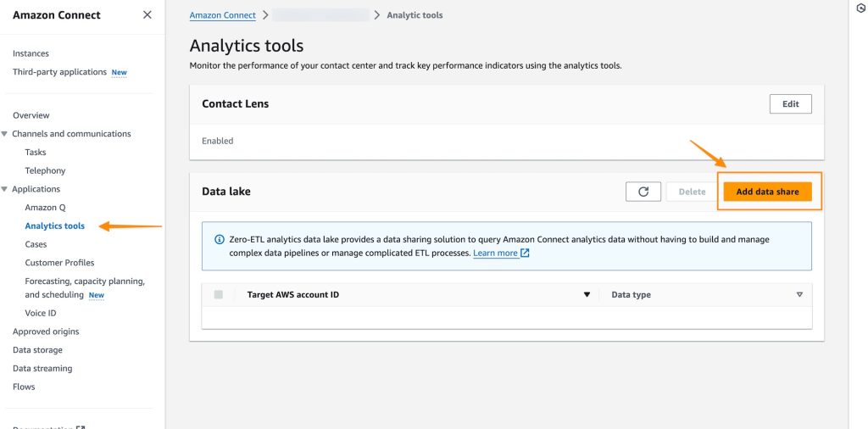
Task: Click the refresh icon in Data lake
Action: tap(643, 192)
